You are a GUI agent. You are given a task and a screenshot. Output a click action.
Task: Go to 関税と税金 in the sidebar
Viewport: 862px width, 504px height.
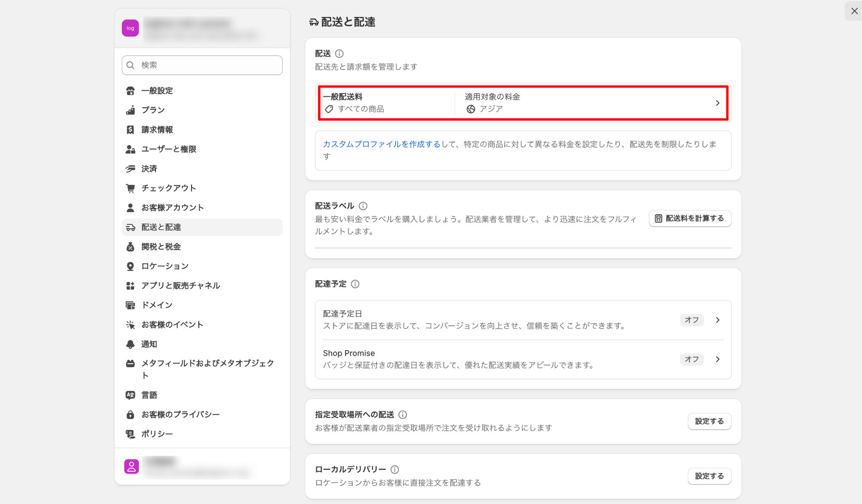click(x=161, y=247)
